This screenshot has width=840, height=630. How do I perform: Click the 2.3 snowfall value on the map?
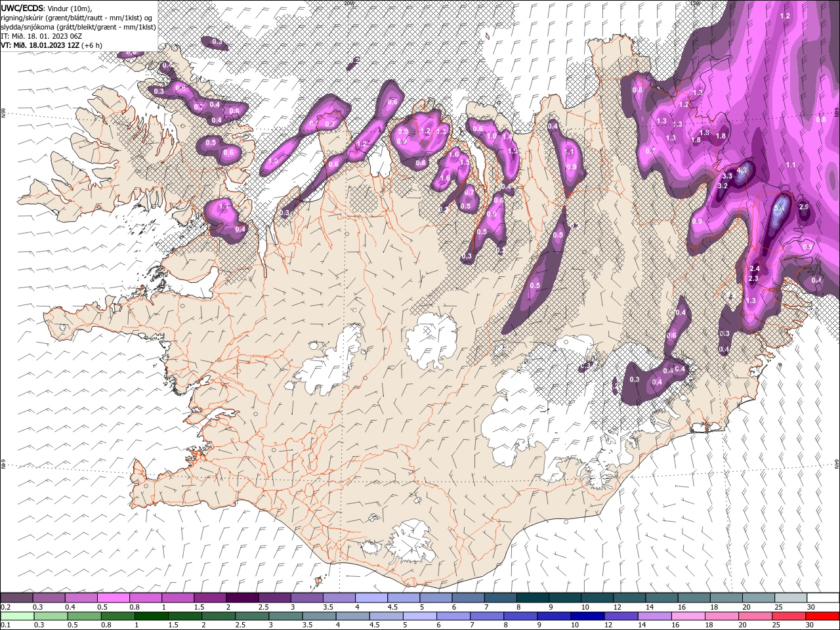(x=753, y=278)
